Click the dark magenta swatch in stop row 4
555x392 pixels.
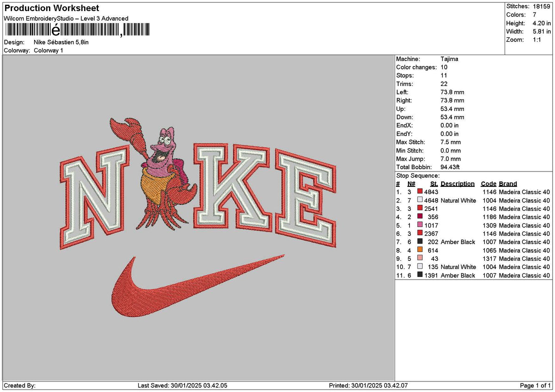[420, 217]
